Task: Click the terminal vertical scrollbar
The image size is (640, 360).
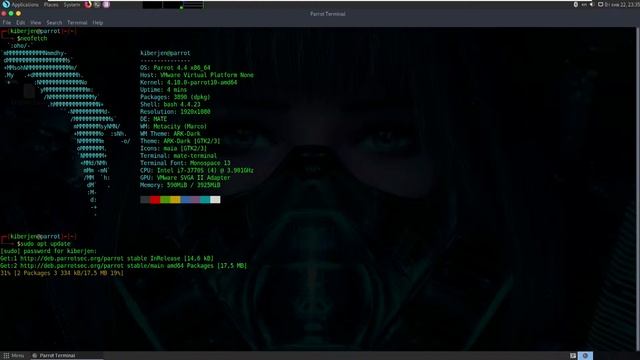Action: click(637, 188)
